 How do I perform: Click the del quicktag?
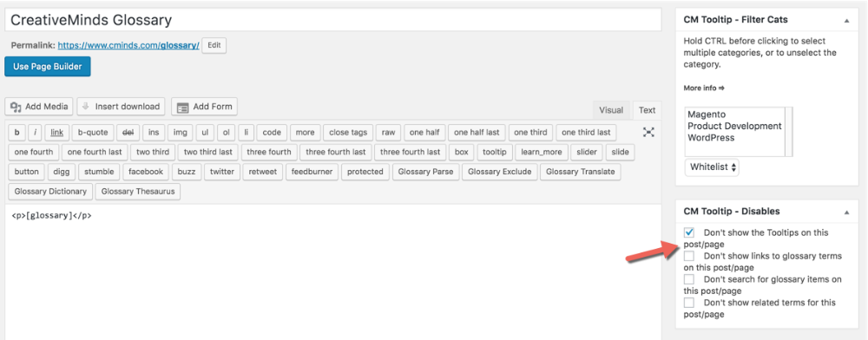coord(128,133)
